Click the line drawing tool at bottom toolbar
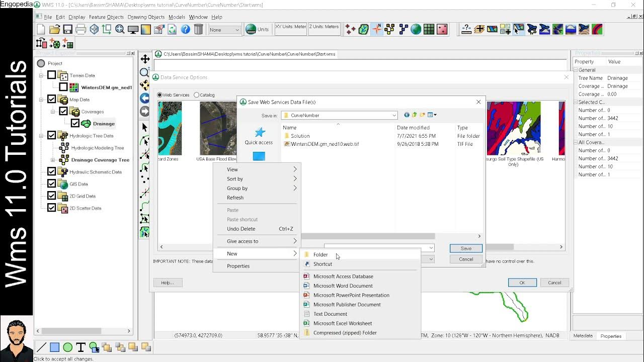The width and height of the screenshot is (644, 362). [41, 347]
